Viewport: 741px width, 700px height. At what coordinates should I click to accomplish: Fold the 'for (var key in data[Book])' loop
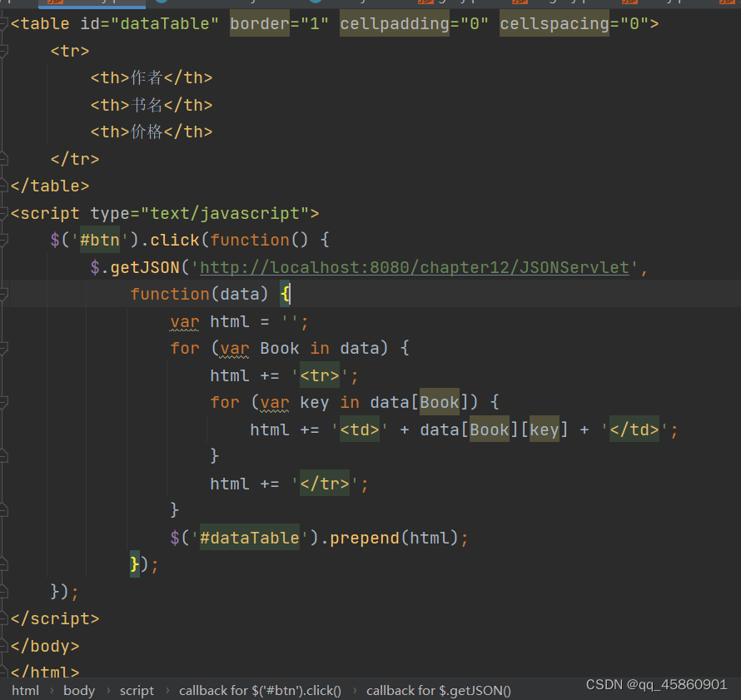point(3,402)
